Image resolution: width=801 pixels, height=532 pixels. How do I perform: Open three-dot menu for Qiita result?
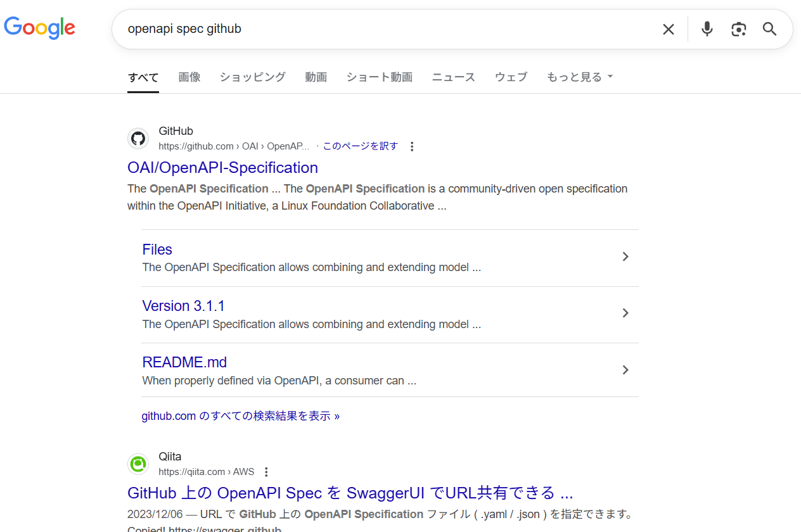click(x=266, y=472)
